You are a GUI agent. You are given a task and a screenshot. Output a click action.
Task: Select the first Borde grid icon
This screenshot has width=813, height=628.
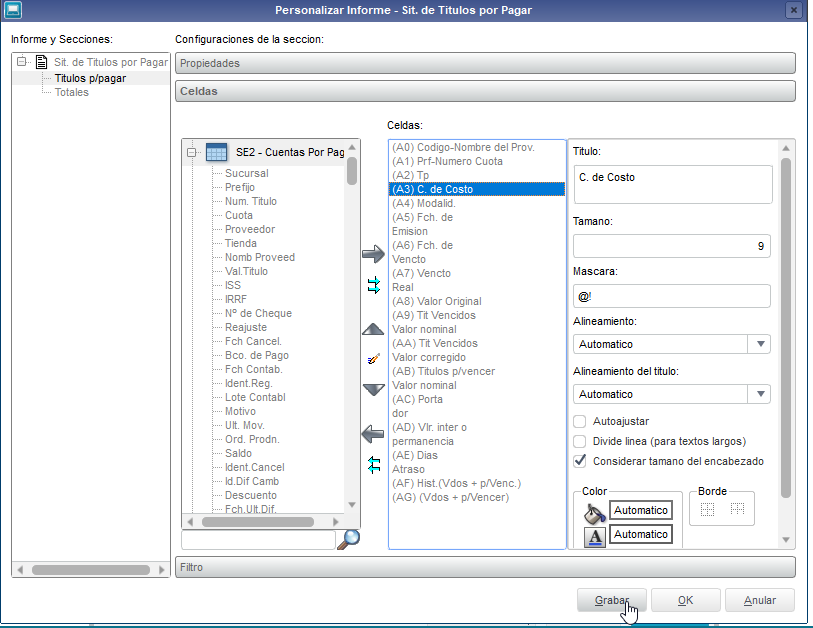[x=707, y=510]
